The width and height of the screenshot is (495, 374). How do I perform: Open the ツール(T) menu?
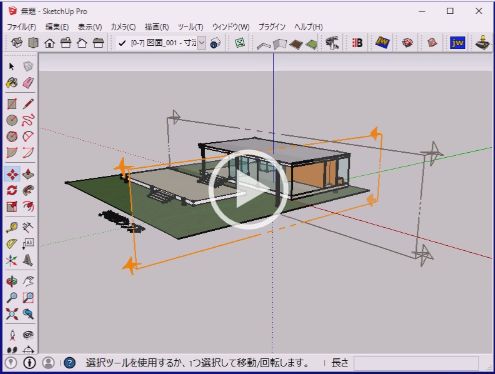(x=190, y=27)
